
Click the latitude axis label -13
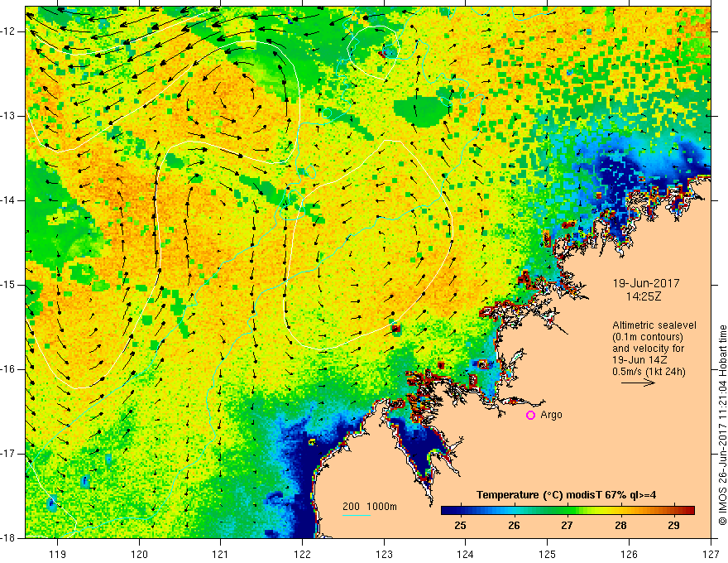point(9,116)
